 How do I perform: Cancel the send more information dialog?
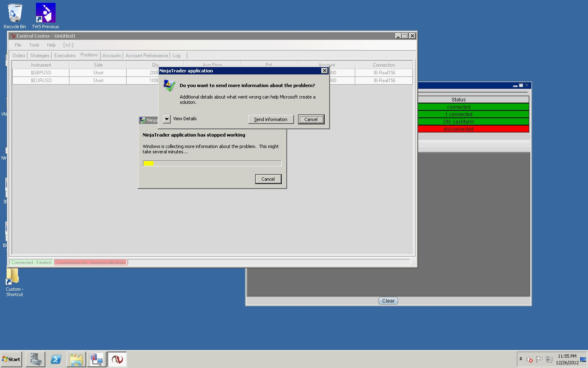311,119
